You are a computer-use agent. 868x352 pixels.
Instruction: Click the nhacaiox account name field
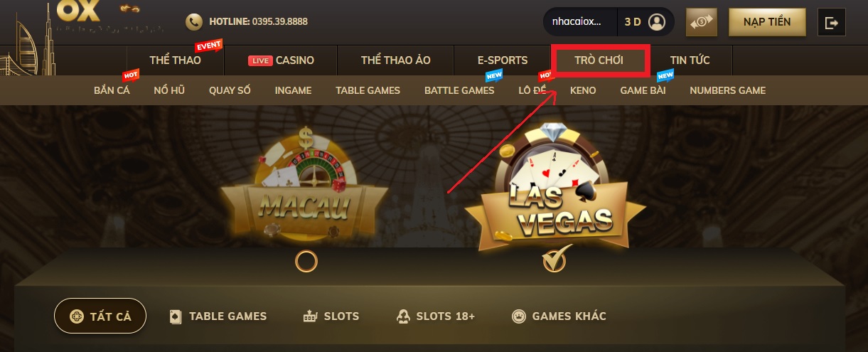coord(577,22)
